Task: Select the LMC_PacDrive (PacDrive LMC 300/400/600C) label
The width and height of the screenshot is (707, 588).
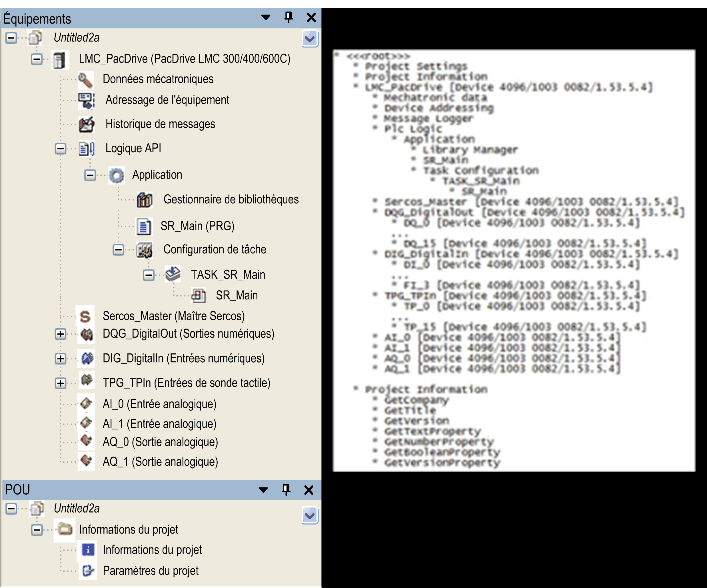Action: point(185,59)
